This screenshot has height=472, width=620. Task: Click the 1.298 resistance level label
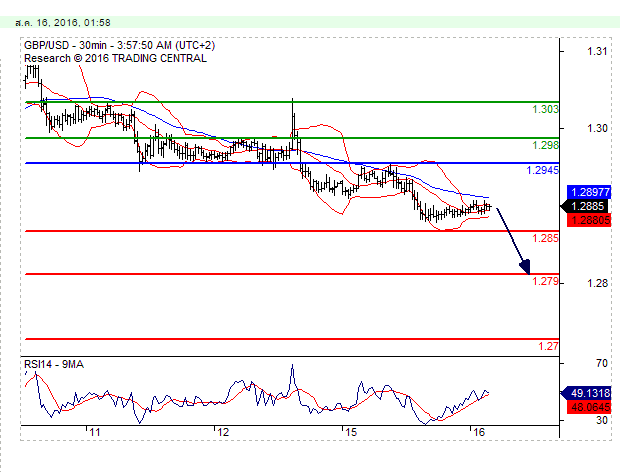[545, 145]
